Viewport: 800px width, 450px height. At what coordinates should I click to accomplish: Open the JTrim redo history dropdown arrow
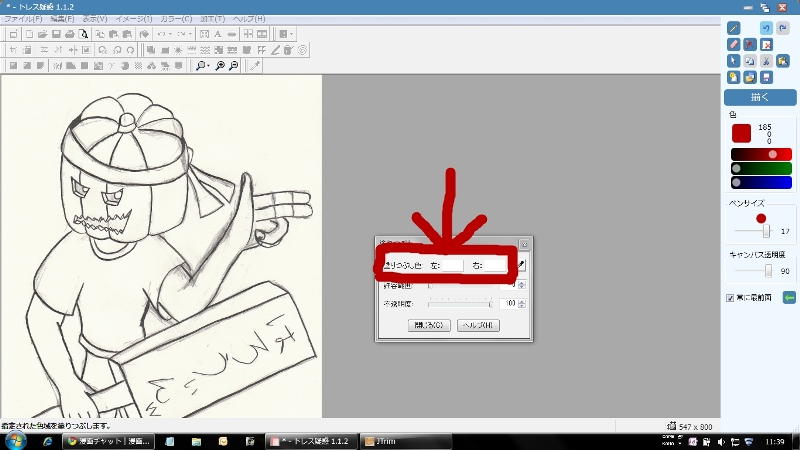point(190,34)
